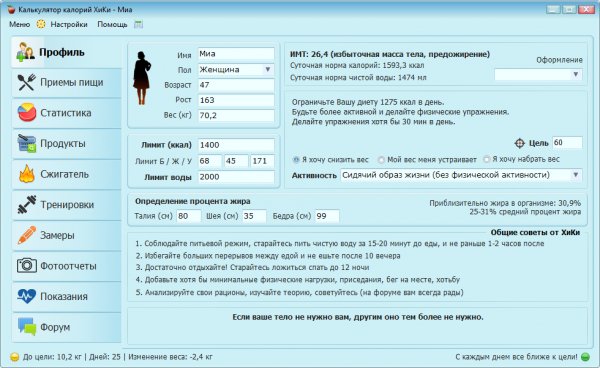
Task: Click the Цель goal field showing 60
Action: pyautogui.click(x=567, y=143)
